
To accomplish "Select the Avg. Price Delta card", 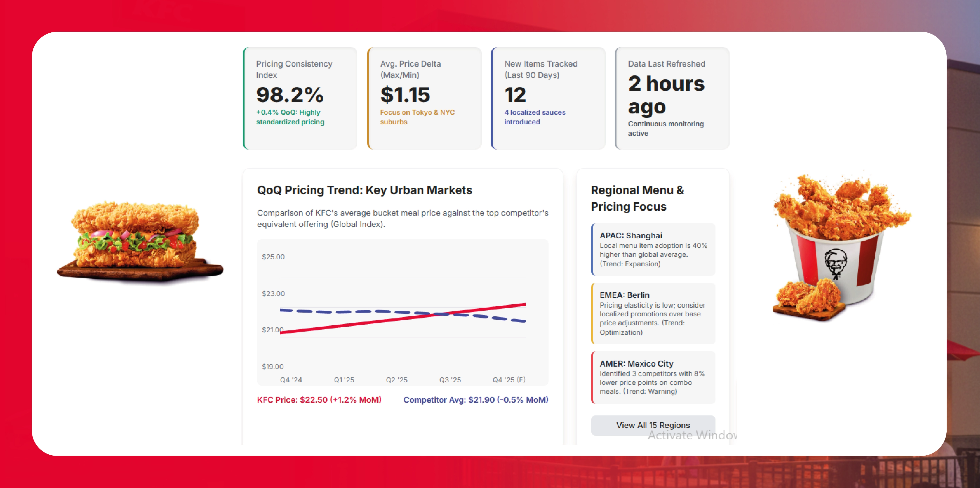I will tap(424, 98).
